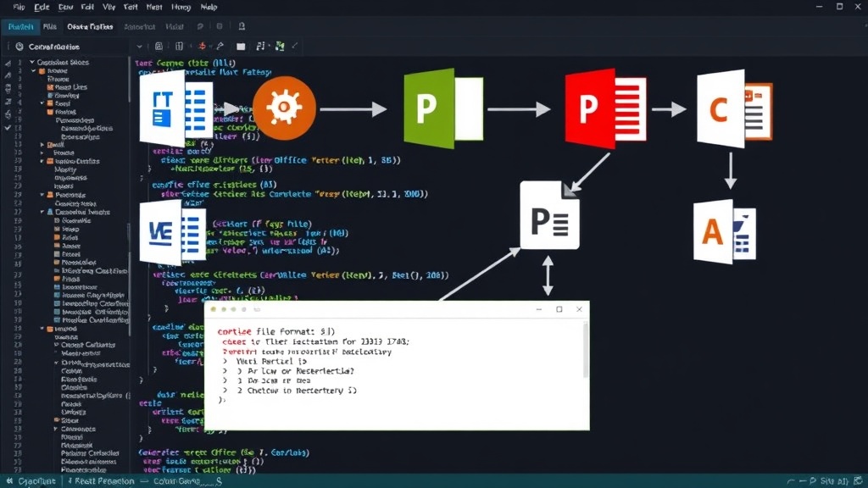Screen dimensions: 868x488
Task: Click the orange C file icon
Action: (x=735, y=108)
